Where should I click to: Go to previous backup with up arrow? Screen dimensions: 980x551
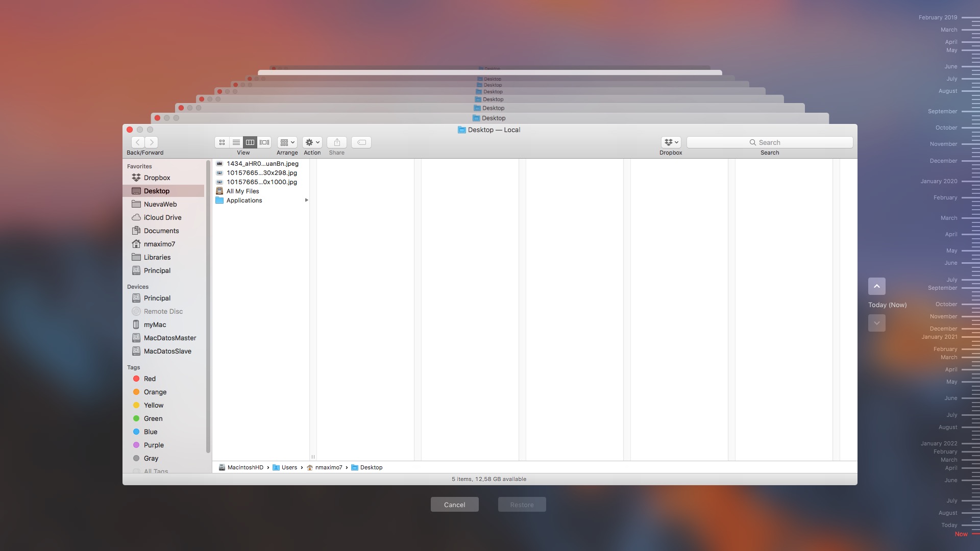click(x=876, y=286)
